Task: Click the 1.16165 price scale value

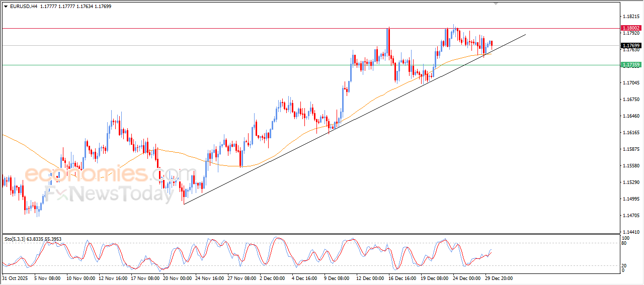Action: click(x=630, y=133)
